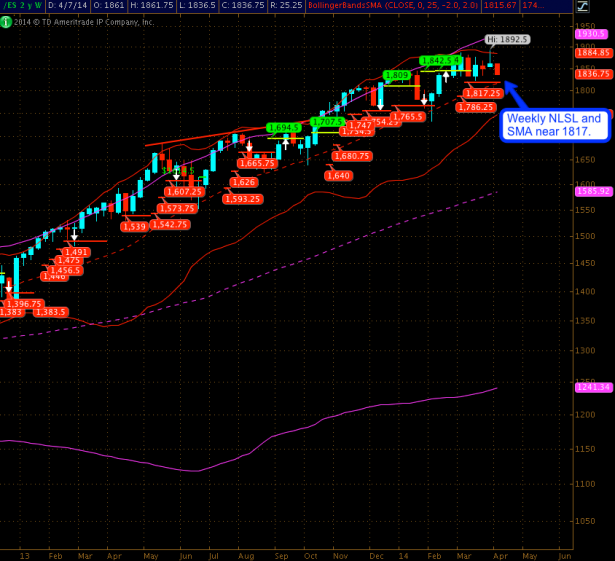Screen dimensions: 615x561
Task: Click the Hi: 1892.5 price bubble
Action: pos(507,39)
